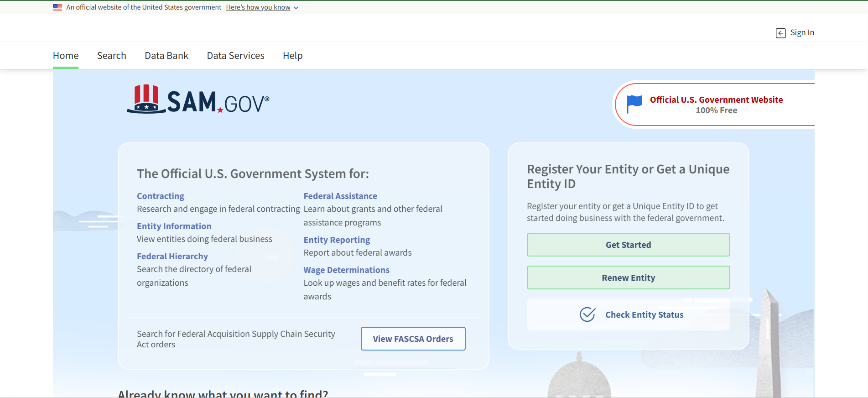The width and height of the screenshot is (868, 398).
Task: Open the Federal Assistance link
Action: coord(340,196)
